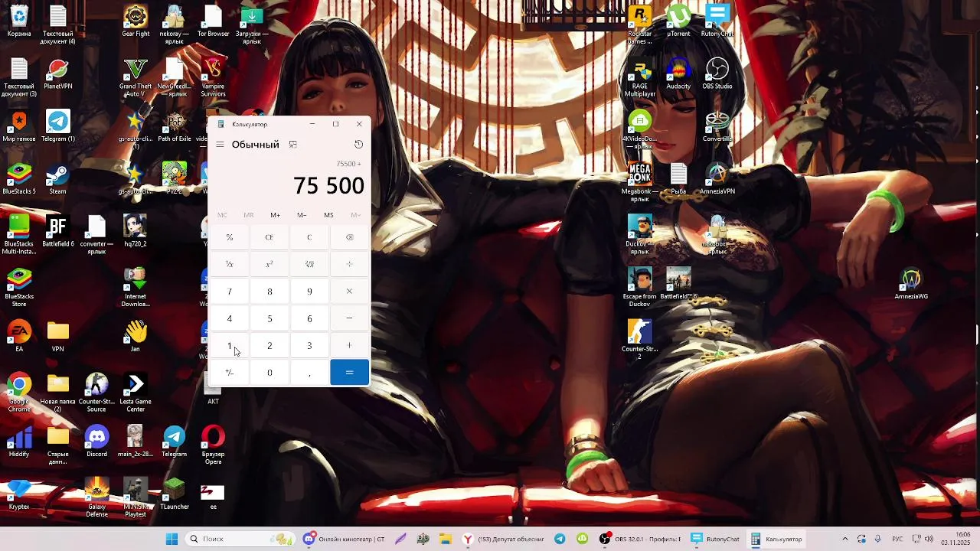Click digit 5 on the calculator

tap(269, 318)
